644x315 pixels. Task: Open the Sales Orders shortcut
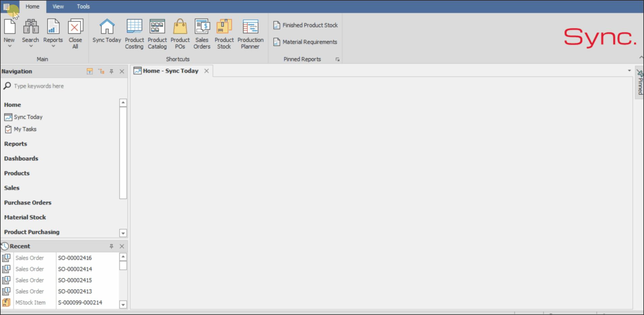202,34
